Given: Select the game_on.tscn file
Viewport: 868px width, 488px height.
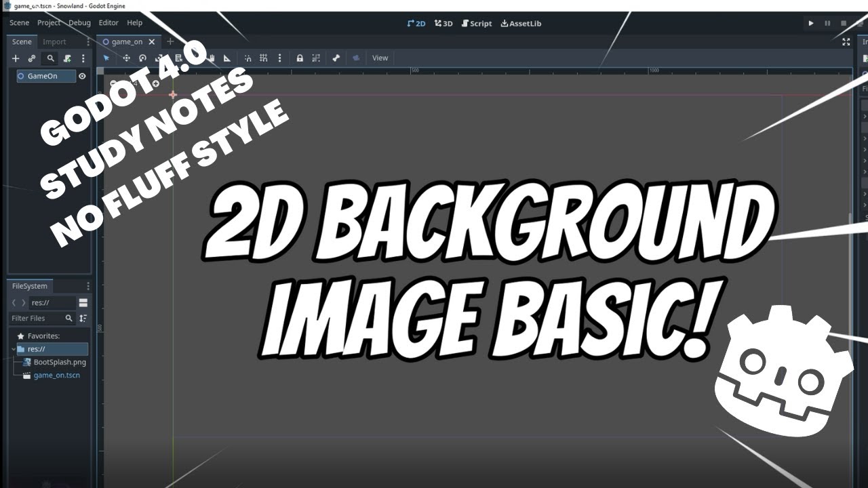Looking at the screenshot, I should (57, 375).
